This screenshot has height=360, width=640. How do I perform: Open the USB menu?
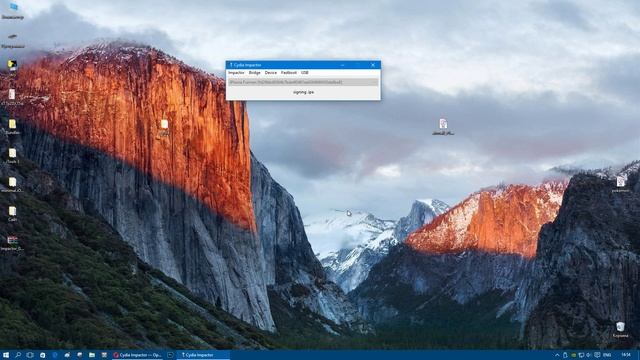click(x=304, y=73)
